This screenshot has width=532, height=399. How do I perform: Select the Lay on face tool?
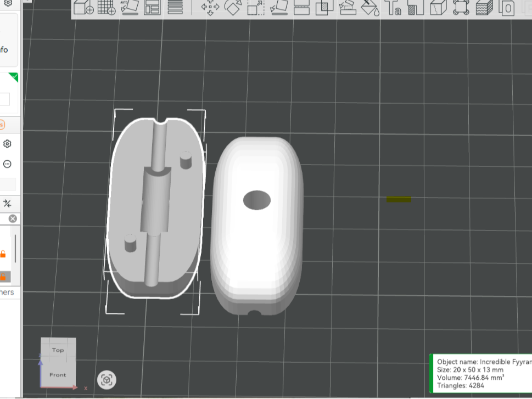[x=279, y=8]
